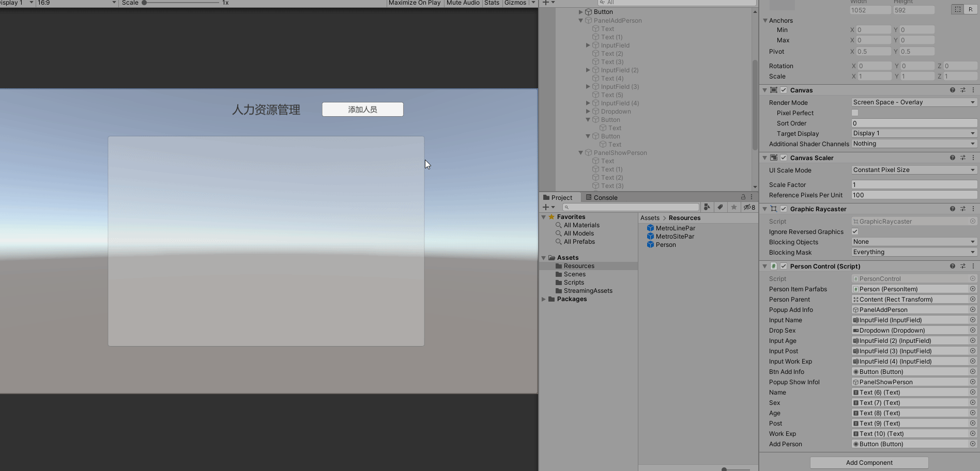Toggle the Canvas component enabled checkbox
This screenshot has height=471, width=980.
[x=784, y=90]
